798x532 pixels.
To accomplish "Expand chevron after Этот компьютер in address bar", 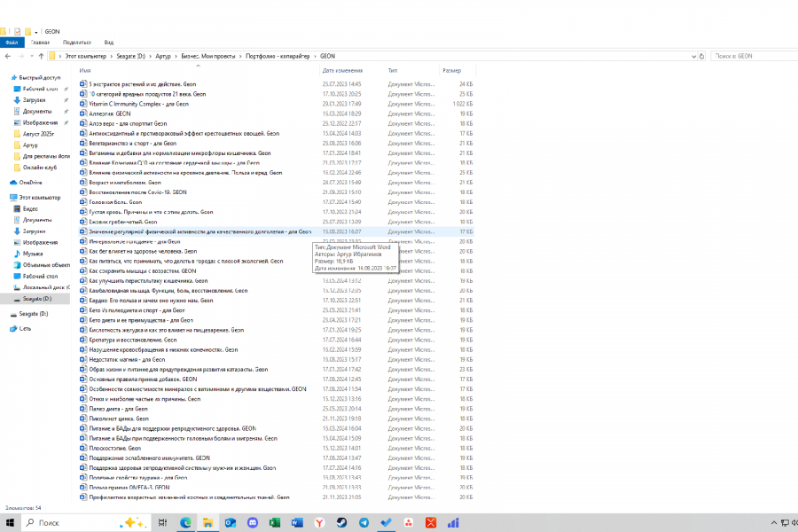I will [111, 56].
